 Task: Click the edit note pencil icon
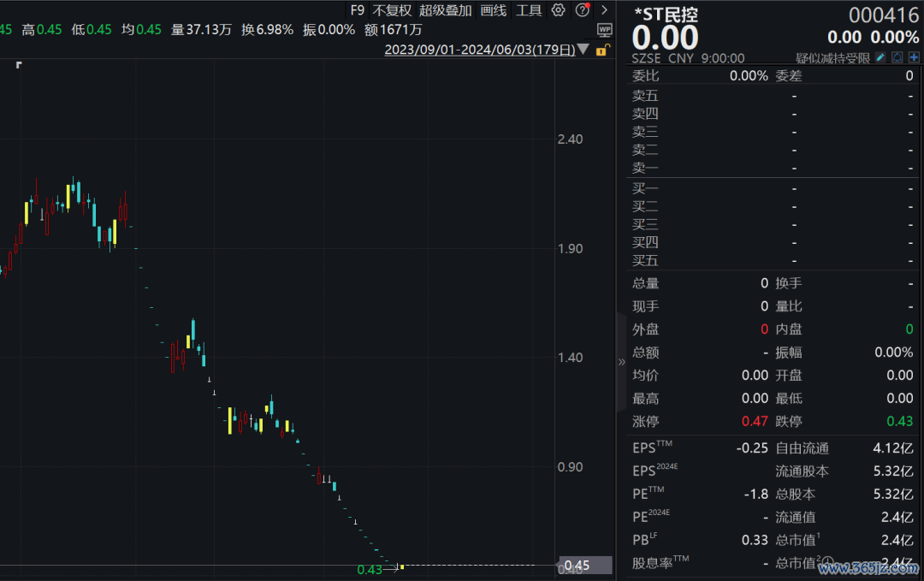pos(881,57)
